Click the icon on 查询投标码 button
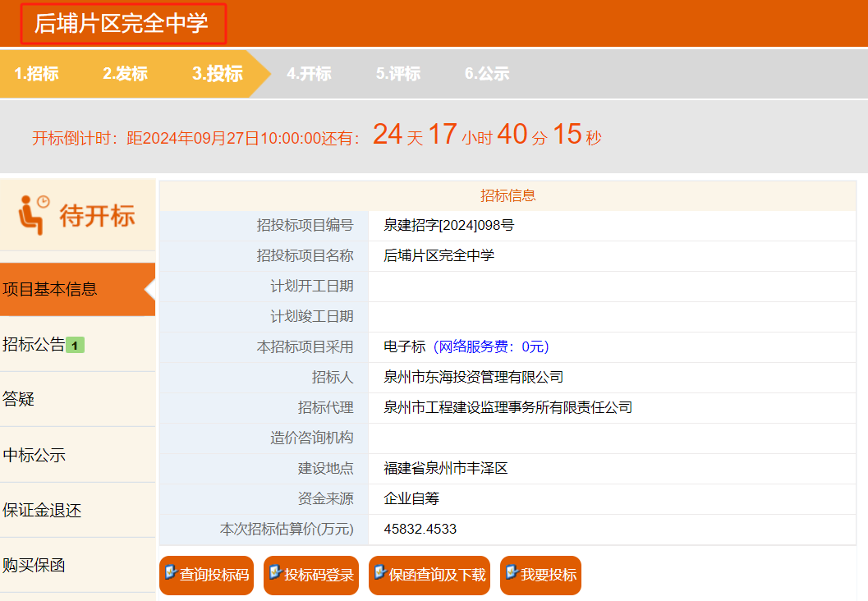868x601 pixels. [x=171, y=572]
